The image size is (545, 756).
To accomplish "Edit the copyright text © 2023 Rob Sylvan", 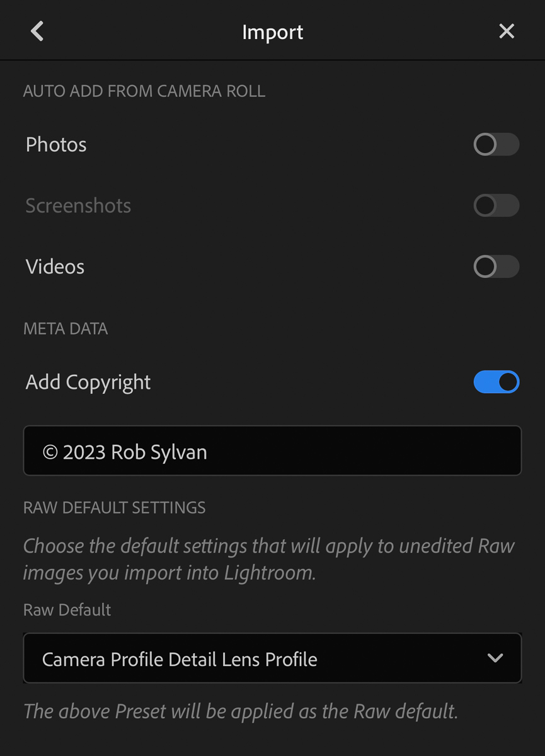I will point(272,450).
